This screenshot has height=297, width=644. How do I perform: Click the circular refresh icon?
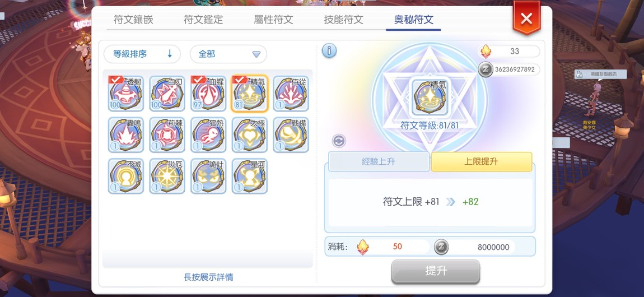[x=339, y=141]
